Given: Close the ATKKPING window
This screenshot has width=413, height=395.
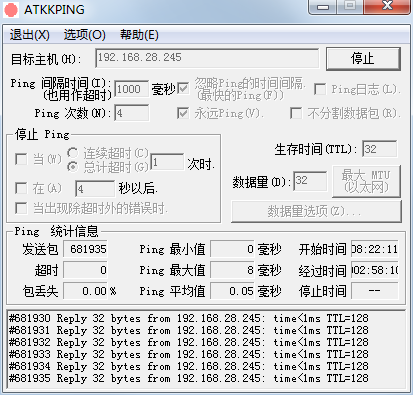Looking at the screenshot, I should point(387,7).
